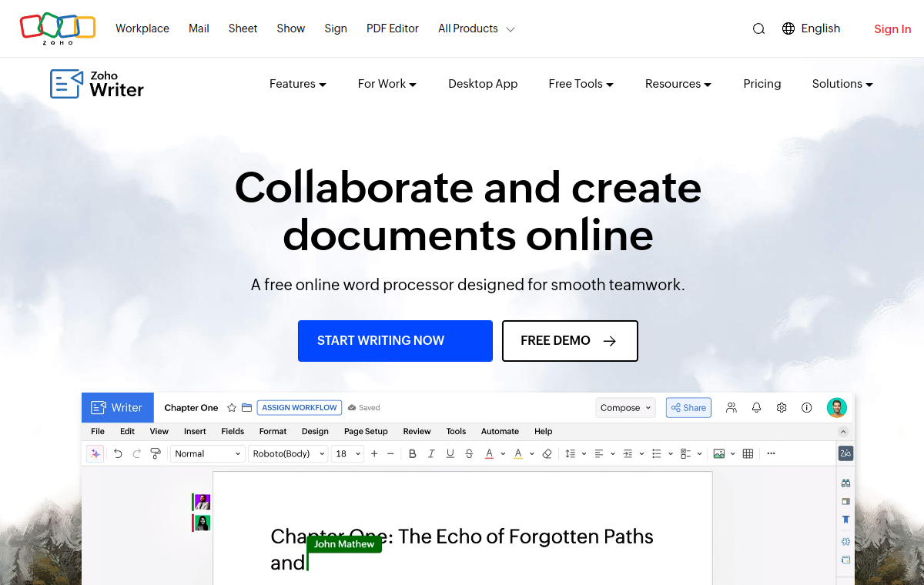Expand the Features dropdown
924x585 pixels.
[x=298, y=84]
